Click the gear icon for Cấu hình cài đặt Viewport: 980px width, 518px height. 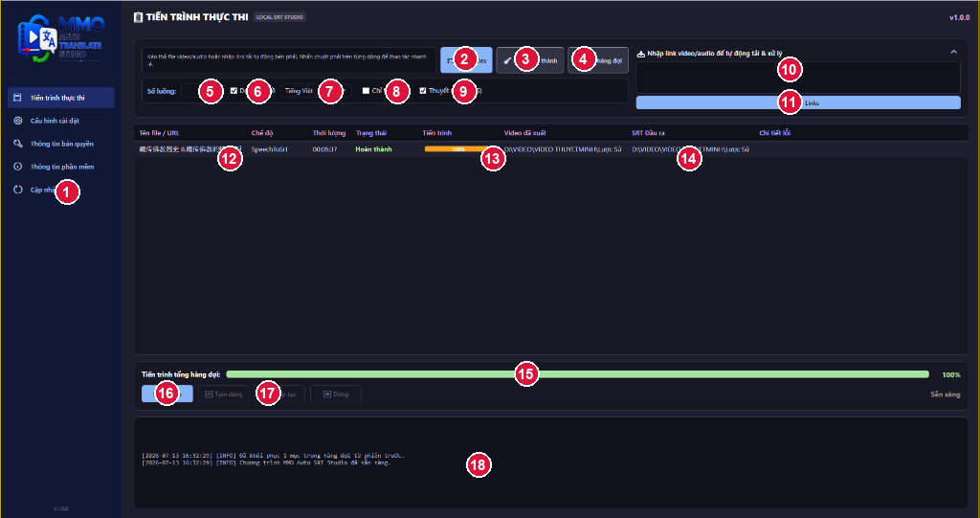(x=17, y=121)
